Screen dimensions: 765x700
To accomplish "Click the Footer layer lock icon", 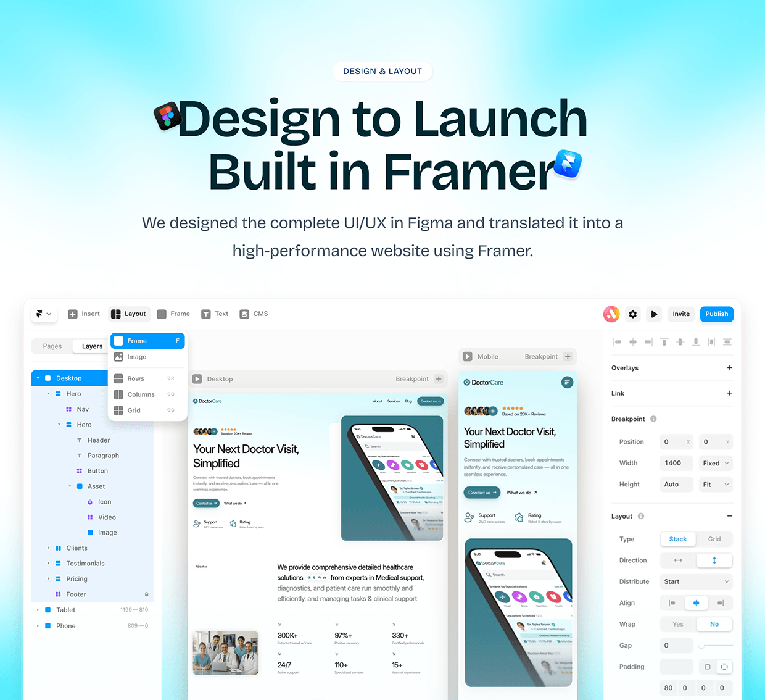I will click(x=146, y=594).
